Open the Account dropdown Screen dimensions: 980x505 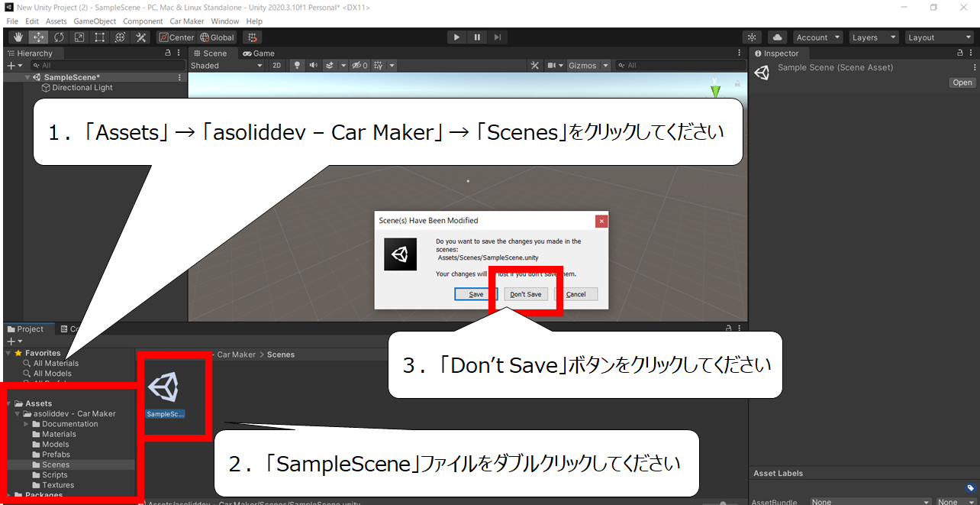[817, 37]
